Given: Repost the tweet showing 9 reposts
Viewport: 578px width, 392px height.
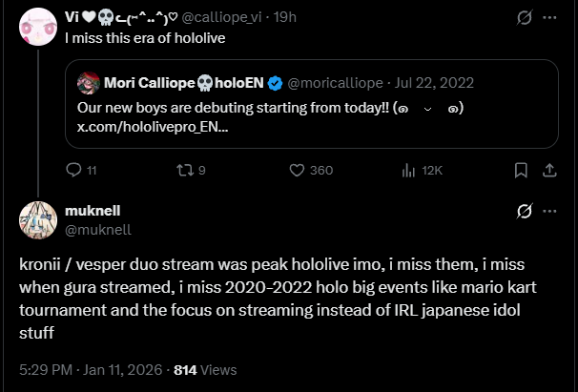Looking at the screenshot, I should [x=185, y=170].
